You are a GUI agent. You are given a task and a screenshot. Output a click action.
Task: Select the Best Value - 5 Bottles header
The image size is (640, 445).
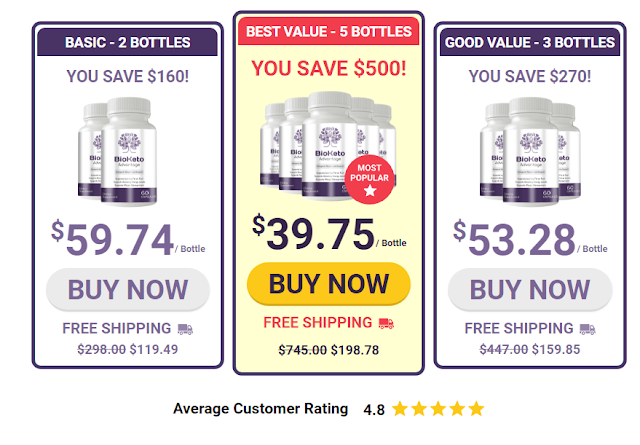pyautogui.click(x=328, y=30)
